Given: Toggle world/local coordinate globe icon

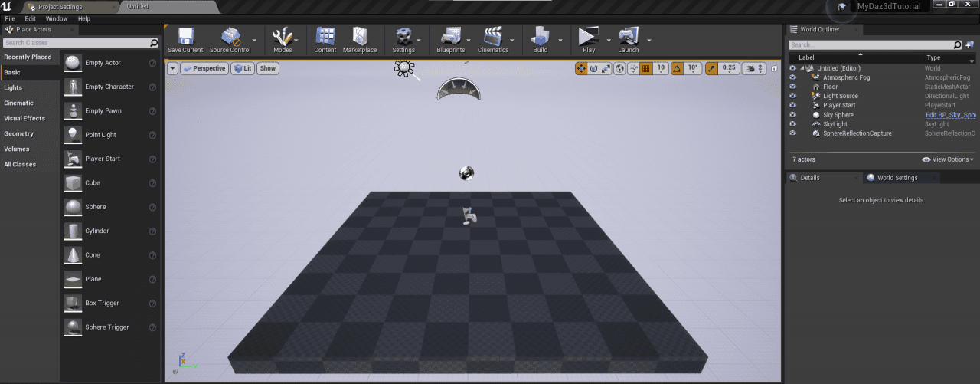Looking at the screenshot, I should point(619,68).
